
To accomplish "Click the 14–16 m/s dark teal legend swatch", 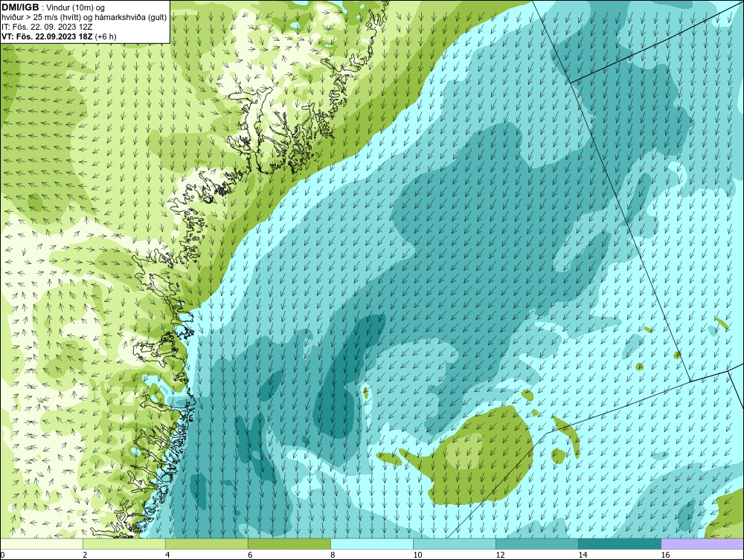I will point(620,544).
